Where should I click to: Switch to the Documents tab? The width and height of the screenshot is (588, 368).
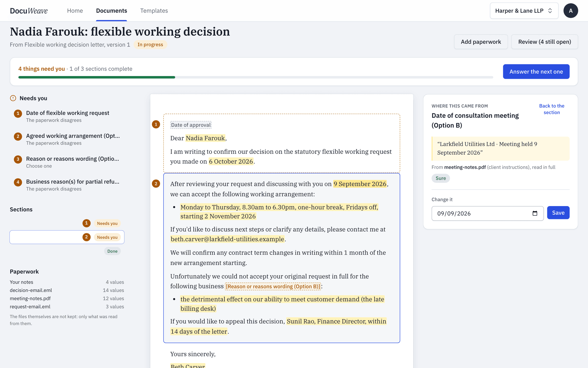coord(111,11)
